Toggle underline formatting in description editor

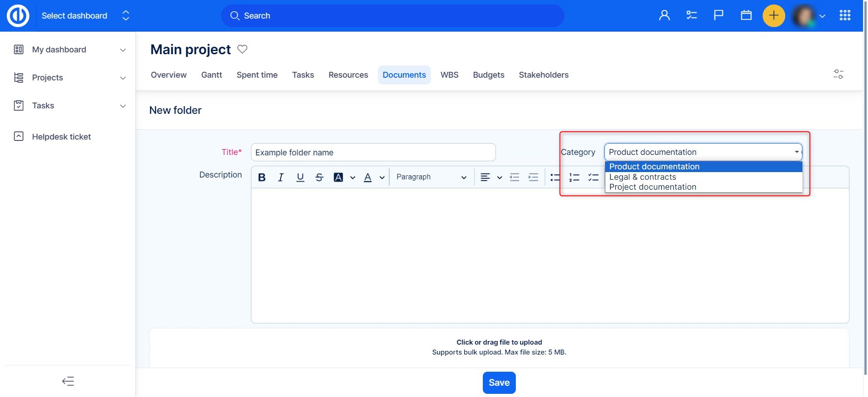coord(300,177)
